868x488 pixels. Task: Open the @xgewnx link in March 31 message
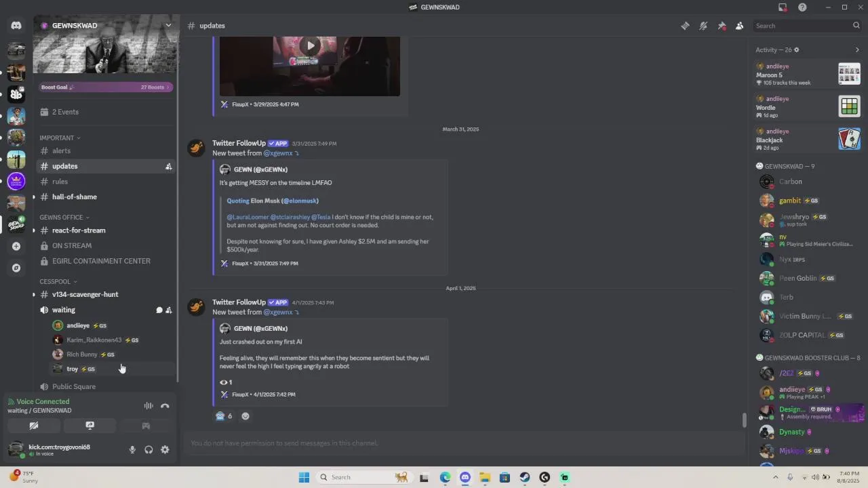pyautogui.click(x=278, y=153)
